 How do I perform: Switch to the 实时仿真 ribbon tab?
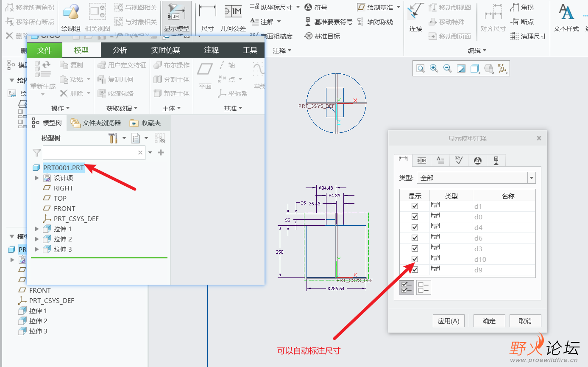point(166,50)
